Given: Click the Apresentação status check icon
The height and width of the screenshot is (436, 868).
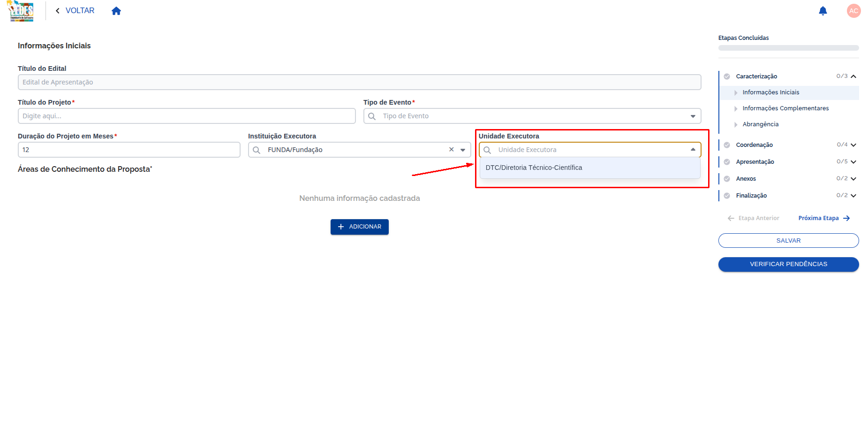Looking at the screenshot, I should (727, 162).
